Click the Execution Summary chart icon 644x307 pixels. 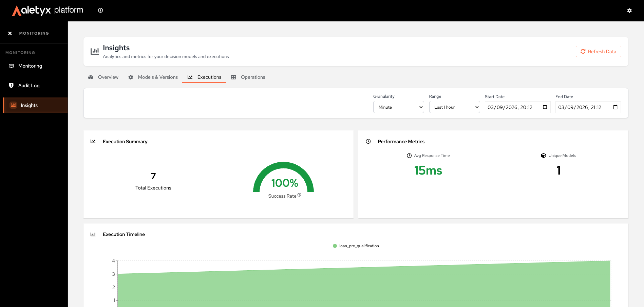pos(93,141)
